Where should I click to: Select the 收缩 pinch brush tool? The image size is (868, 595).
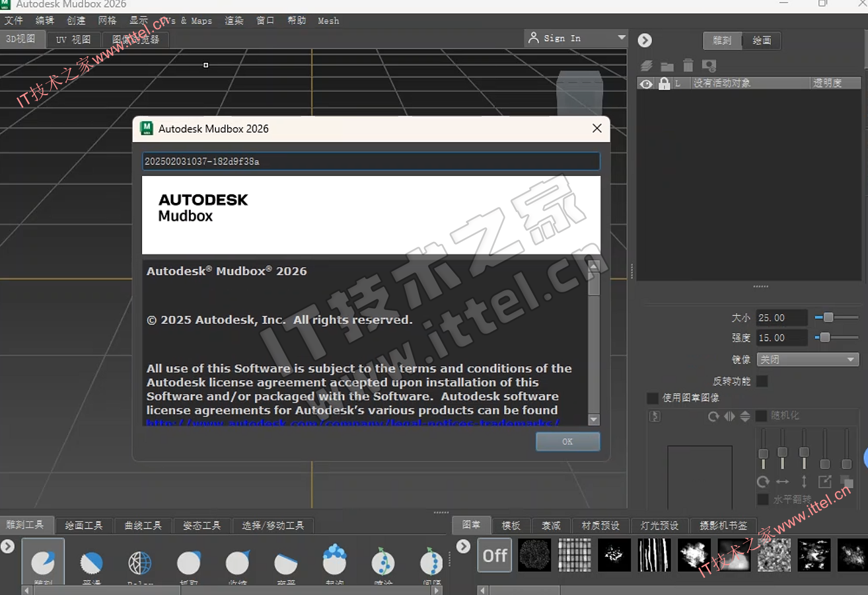click(x=238, y=563)
